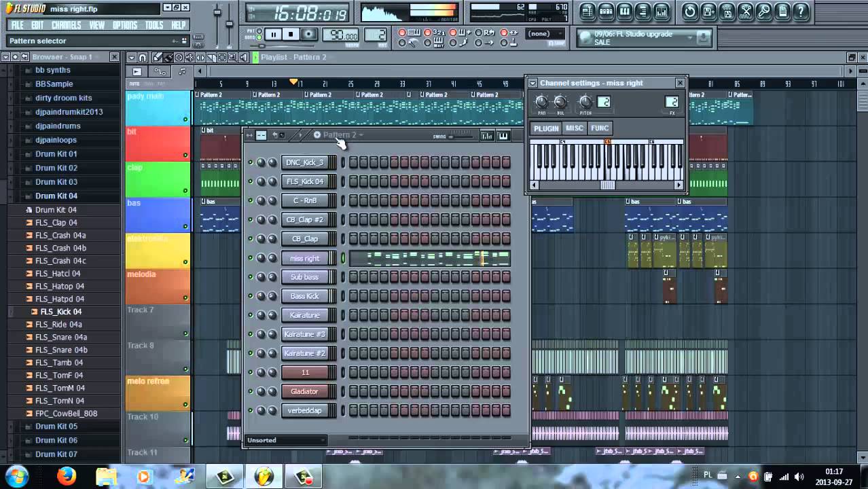Open graph editor in step sequencer
Viewport: 868px width, 489px height.
tap(487, 136)
